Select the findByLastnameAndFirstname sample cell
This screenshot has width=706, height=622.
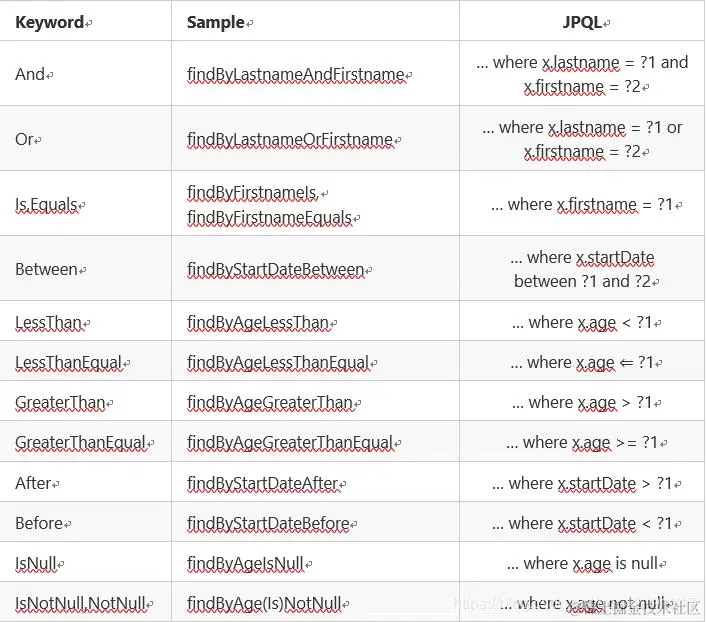point(296,74)
